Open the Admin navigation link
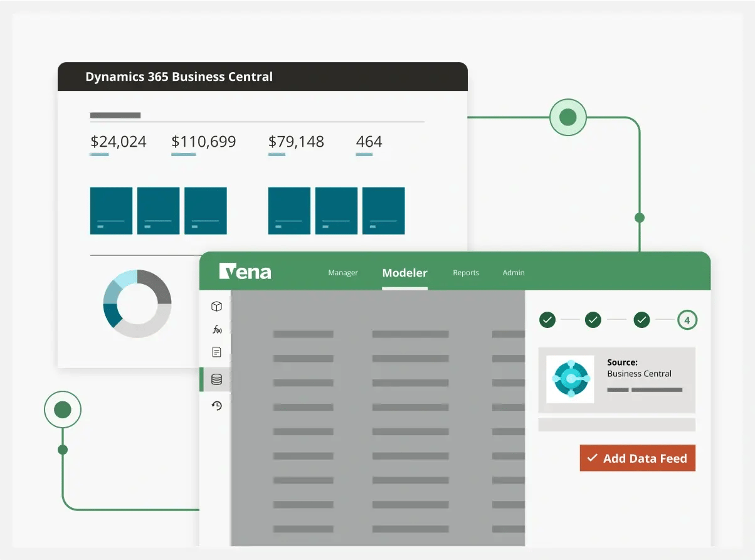Screen dimensions: 755x560 (x=513, y=273)
